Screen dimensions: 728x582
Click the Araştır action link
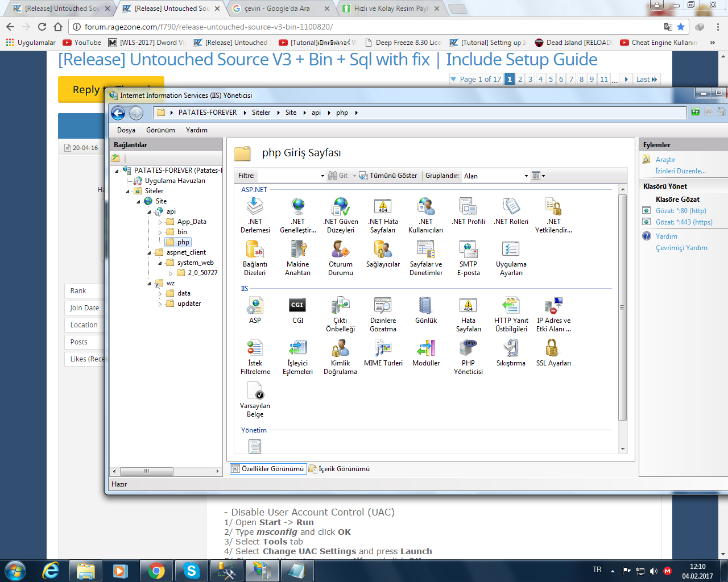(665, 160)
